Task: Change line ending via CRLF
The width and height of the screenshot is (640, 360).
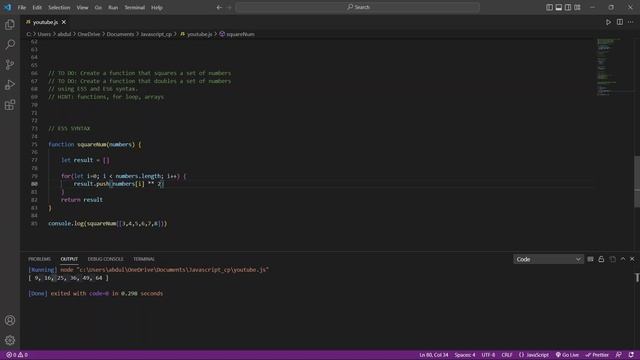Action: 507,355
